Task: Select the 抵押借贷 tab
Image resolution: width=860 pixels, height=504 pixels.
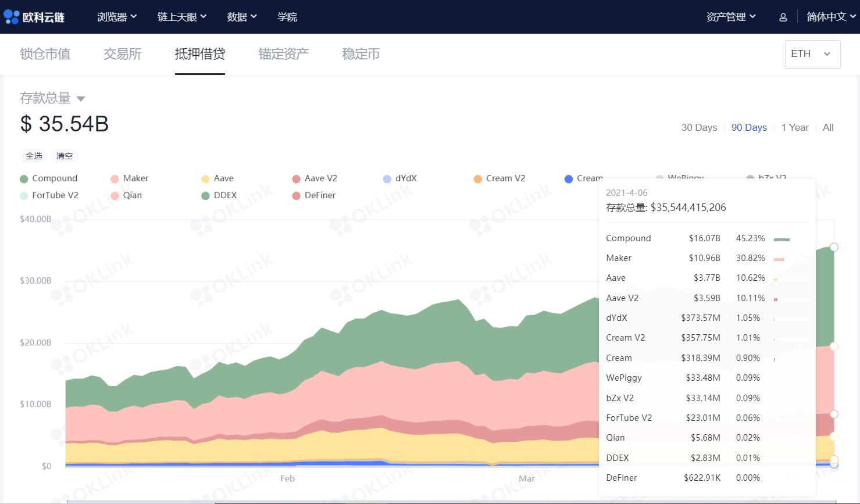Action: 200,54
